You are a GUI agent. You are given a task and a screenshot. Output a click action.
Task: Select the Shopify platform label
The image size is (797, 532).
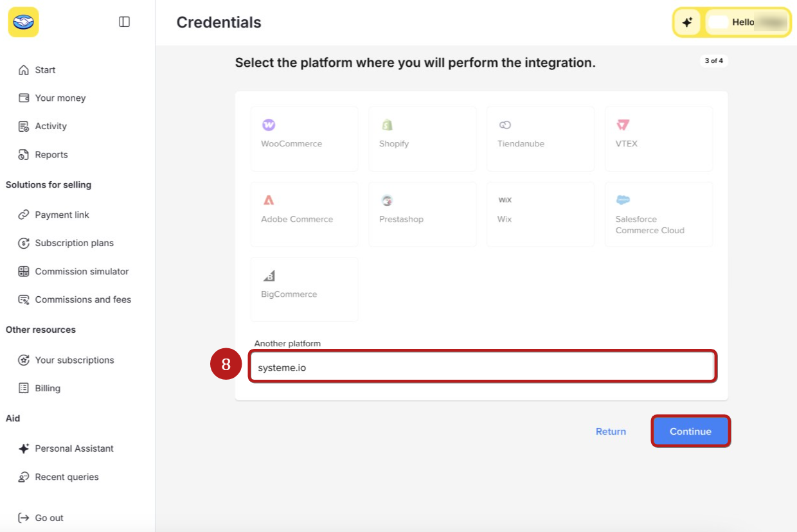coord(394,144)
